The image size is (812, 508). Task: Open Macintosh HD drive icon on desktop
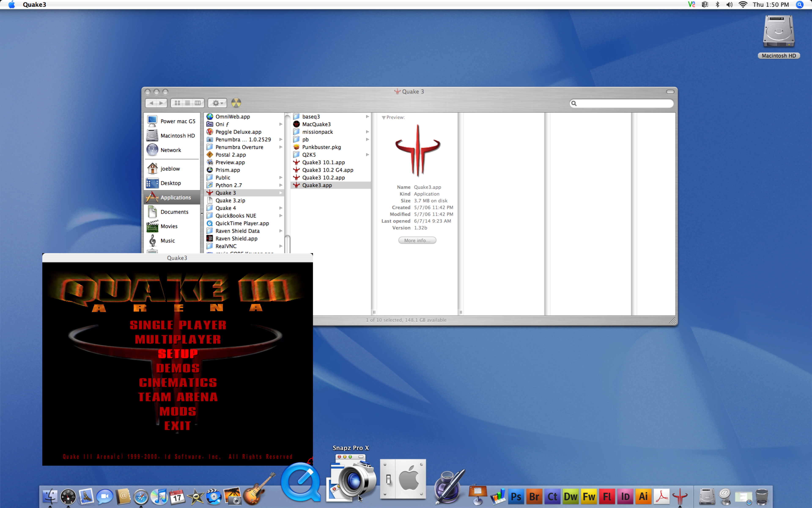coord(778,31)
